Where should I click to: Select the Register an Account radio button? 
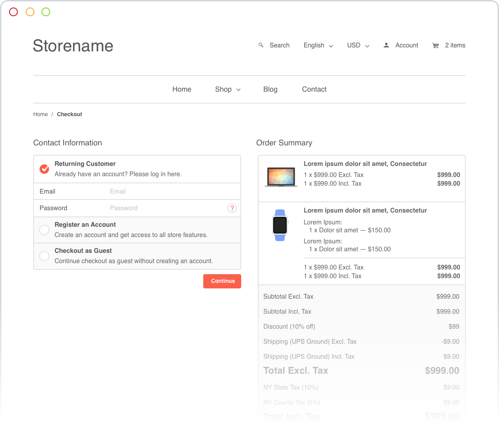click(44, 230)
